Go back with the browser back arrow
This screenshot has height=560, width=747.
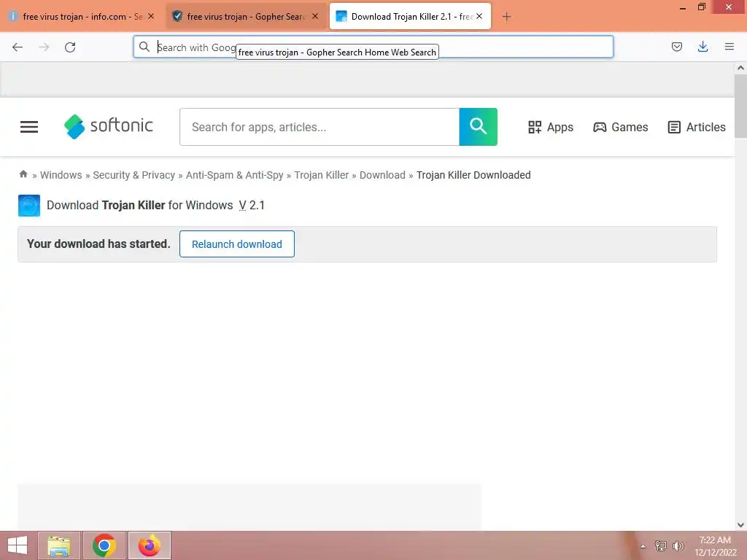click(18, 47)
